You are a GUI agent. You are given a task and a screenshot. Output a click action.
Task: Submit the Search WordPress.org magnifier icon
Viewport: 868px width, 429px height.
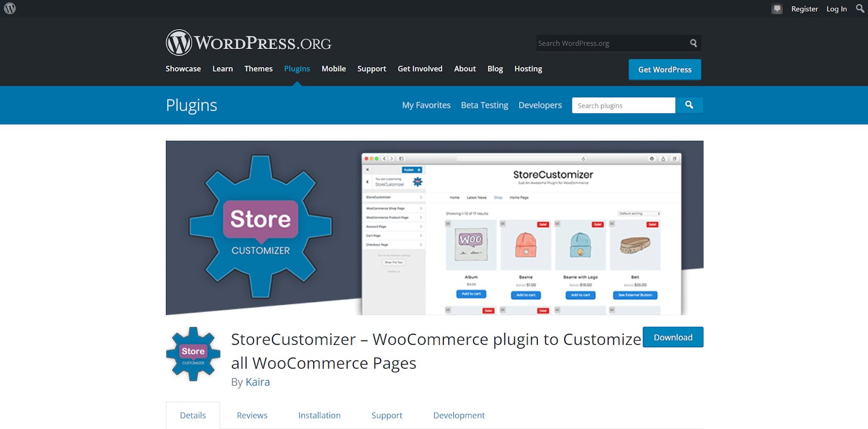point(693,43)
